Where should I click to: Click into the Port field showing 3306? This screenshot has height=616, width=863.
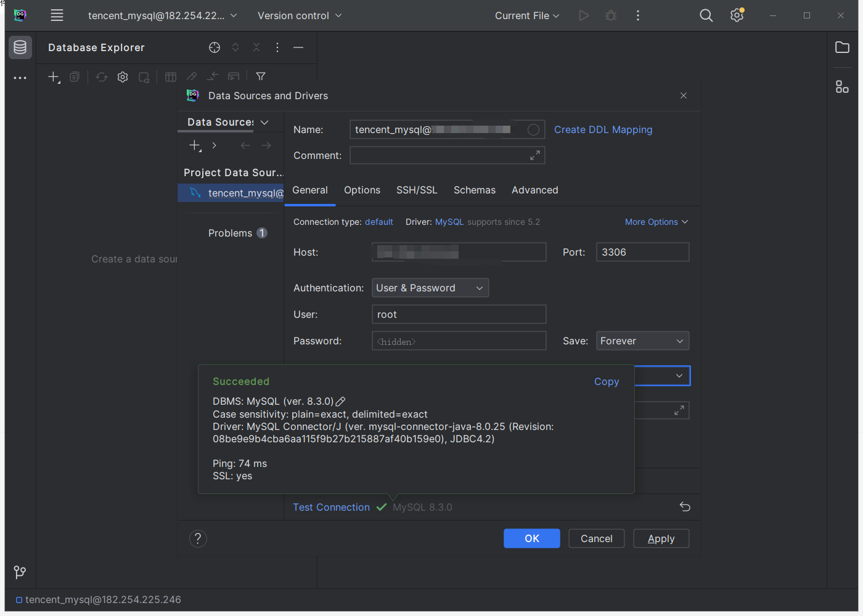pyautogui.click(x=642, y=252)
